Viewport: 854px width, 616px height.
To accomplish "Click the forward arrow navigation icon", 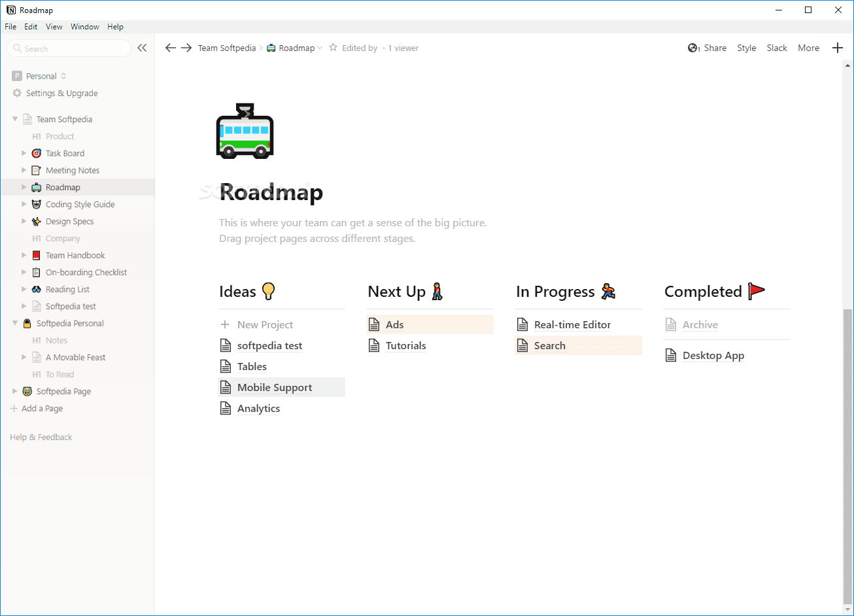I will point(186,48).
